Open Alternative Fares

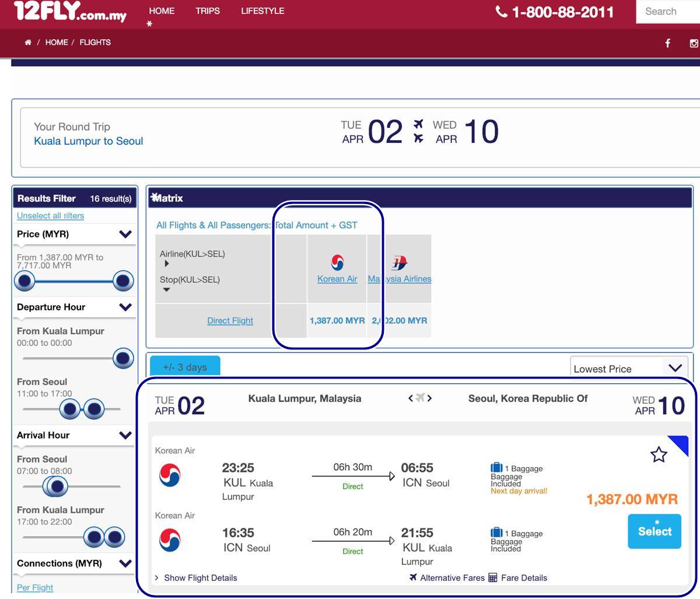tap(447, 578)
